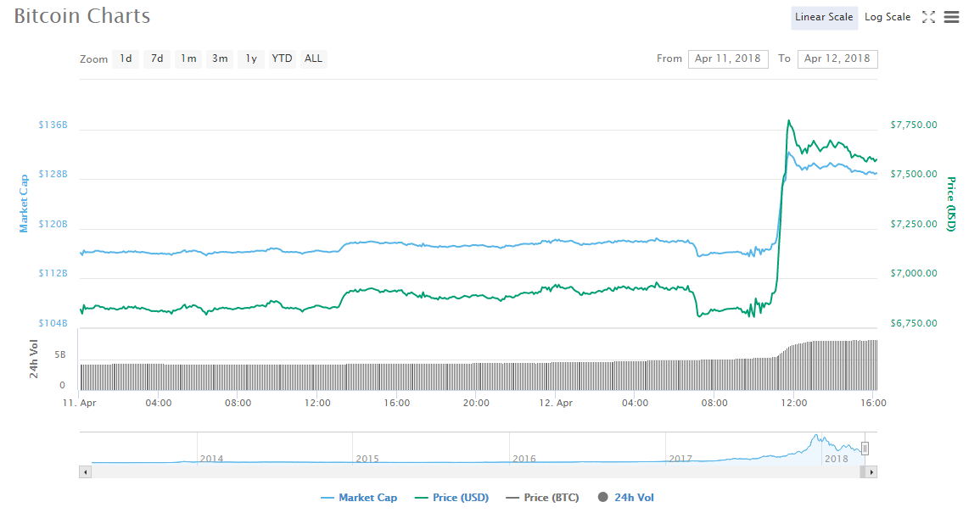Click the 2016 navigator label
This screenshot has height=513, width=980.
click(x=524, y=459)
